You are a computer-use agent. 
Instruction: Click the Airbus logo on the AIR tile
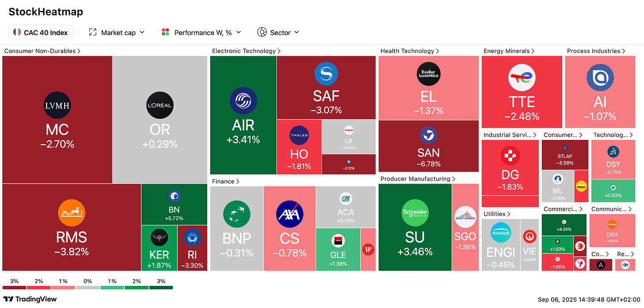click(243, 100)
